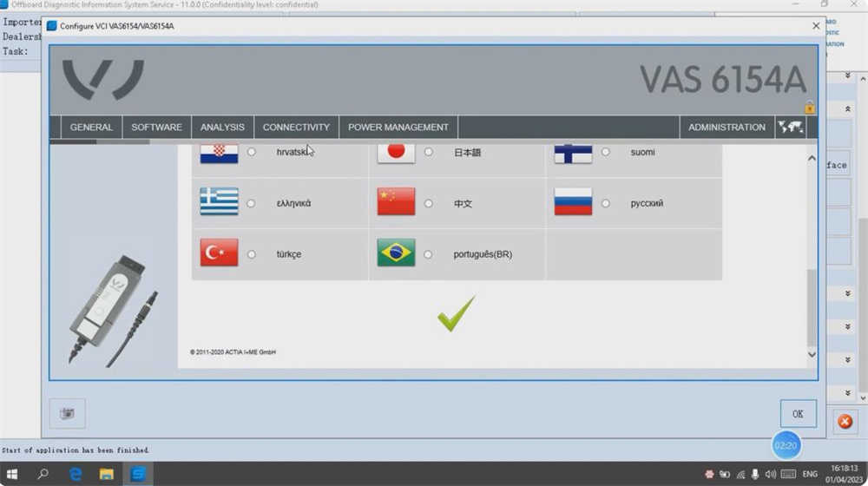Screen dimensions: 868x486
Task: Click the português(BR) language label
Action: point(483,254)
